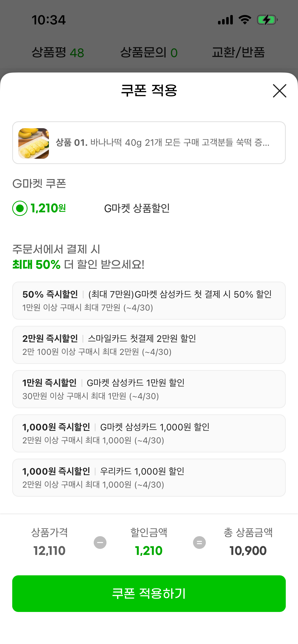Tap the Wi-Fi icon in status bar

coord(245,20)
